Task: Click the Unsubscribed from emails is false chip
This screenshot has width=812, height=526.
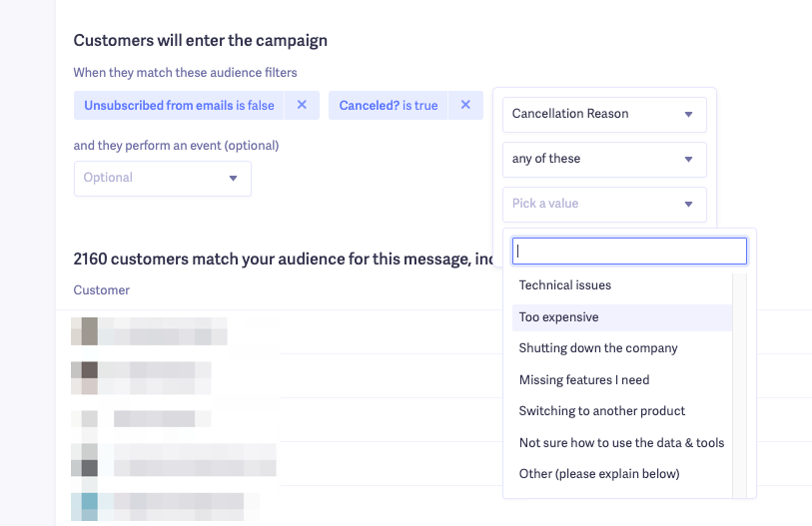Action: (x=179, y=105)
